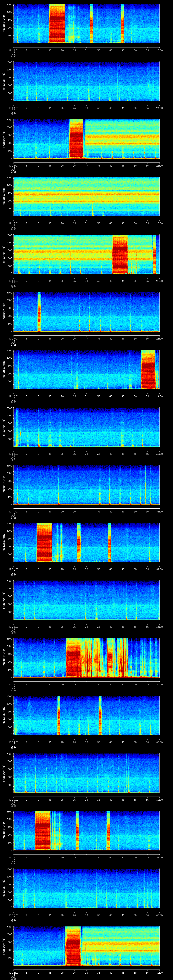Click the 34:00 end time label

click(x=159, y=684)
